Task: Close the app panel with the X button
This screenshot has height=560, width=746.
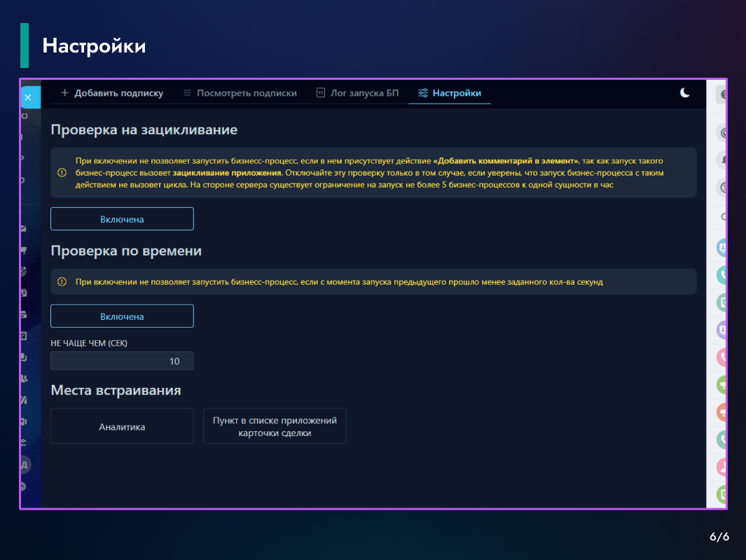Action: (28, 97)
